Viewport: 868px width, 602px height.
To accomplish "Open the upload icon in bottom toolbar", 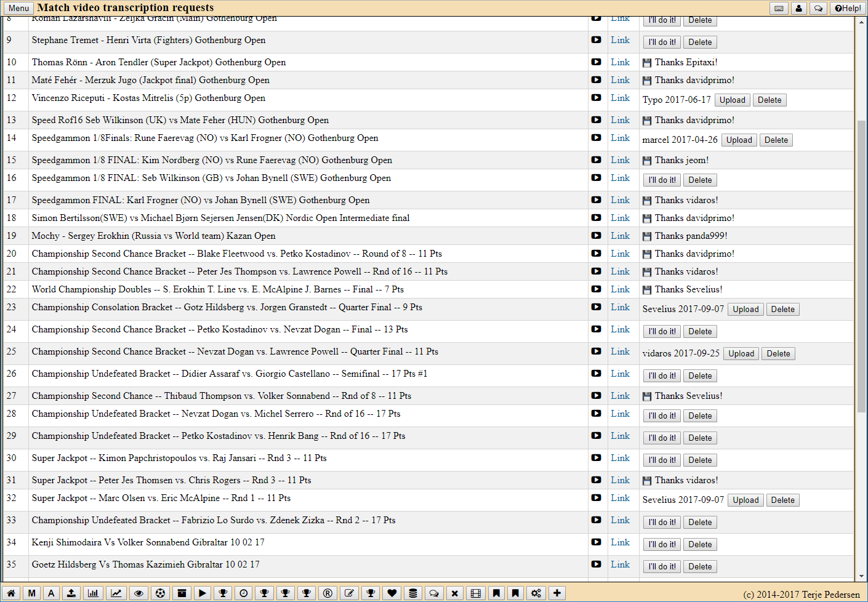I will (x=71, y=593).
